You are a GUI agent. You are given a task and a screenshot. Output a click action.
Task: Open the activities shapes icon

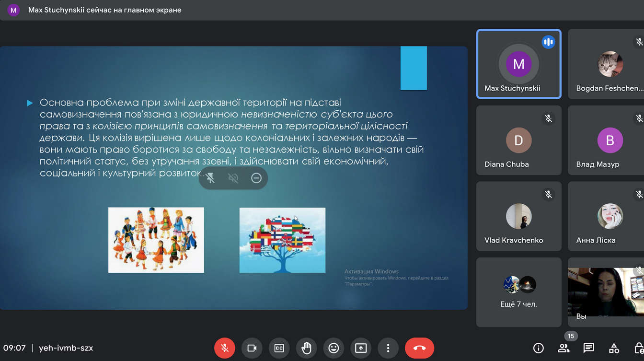click(614, 348)
